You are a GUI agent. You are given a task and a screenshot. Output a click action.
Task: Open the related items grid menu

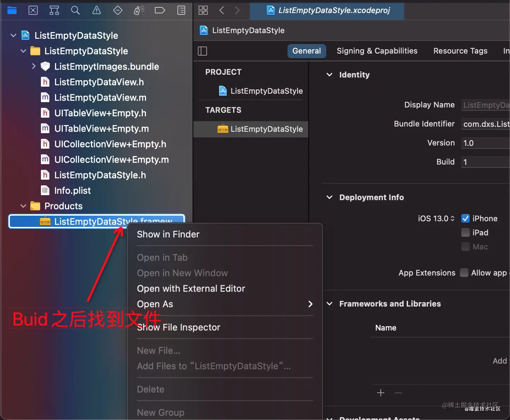[x=203, y=10]
